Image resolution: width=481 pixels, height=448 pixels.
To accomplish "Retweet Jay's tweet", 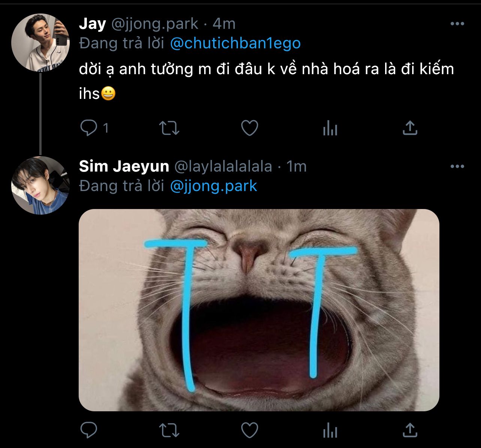I will 169,128.
